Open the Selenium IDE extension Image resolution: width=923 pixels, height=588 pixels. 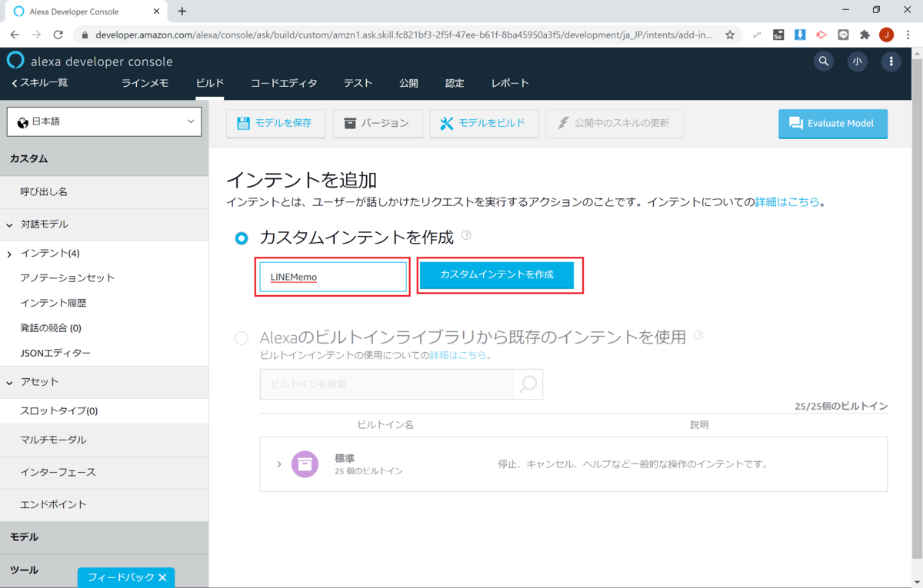[x=778, y=35]
